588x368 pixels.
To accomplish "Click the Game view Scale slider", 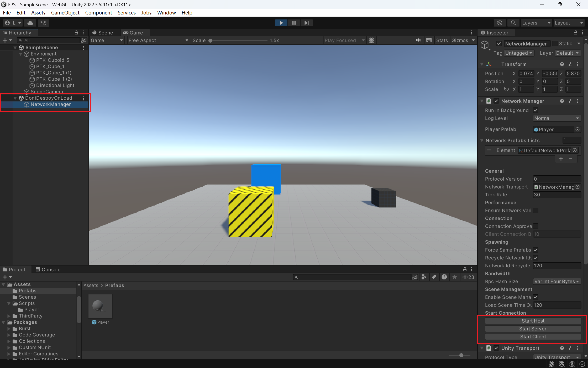I will [238, 40].
